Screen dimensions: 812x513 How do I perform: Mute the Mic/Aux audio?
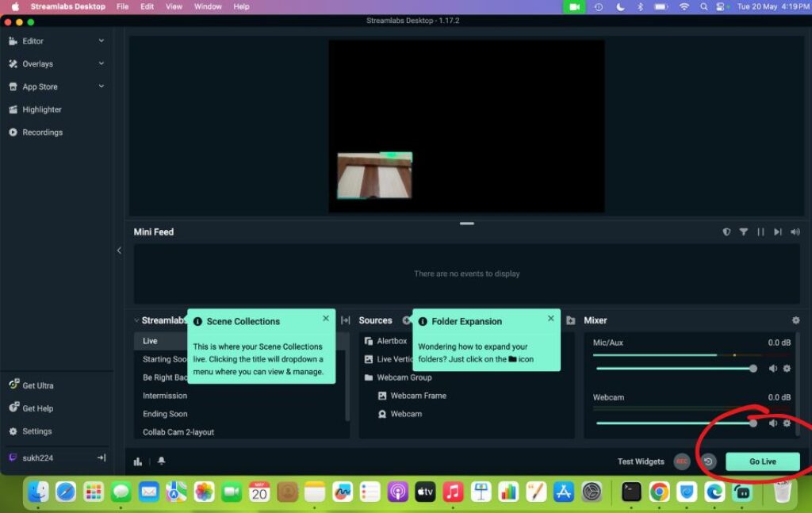(x=772, y=369)
